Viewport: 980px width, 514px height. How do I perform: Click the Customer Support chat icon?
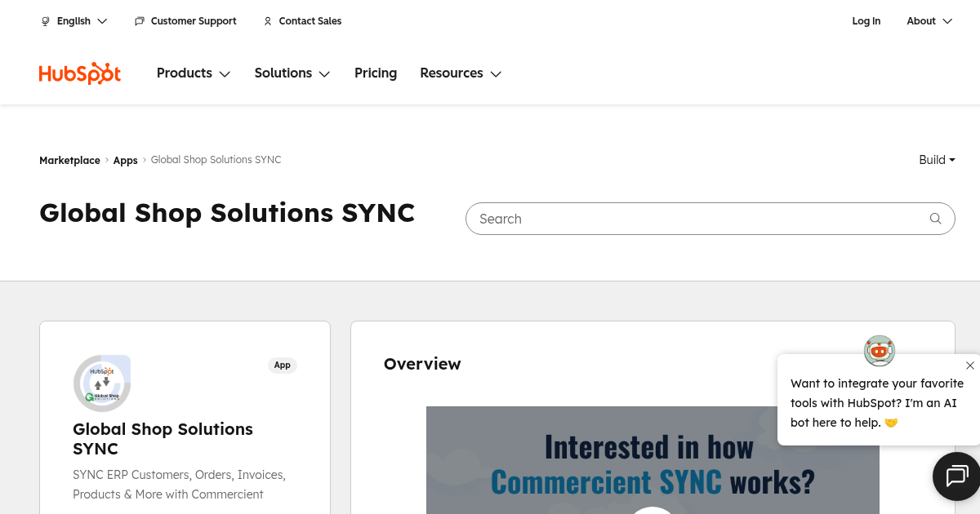(140, 21)
